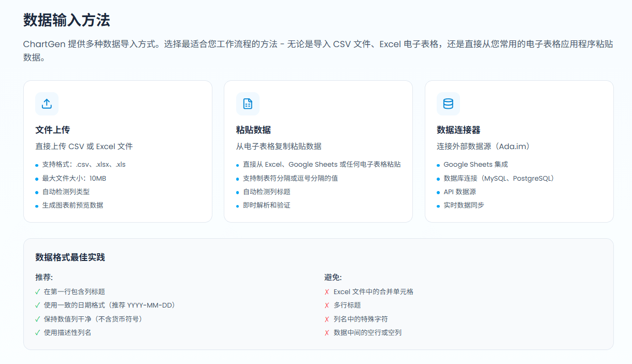This screenshot has width=632, height=364.
Task: Click the database connector icon
Action: coord(448,104)
